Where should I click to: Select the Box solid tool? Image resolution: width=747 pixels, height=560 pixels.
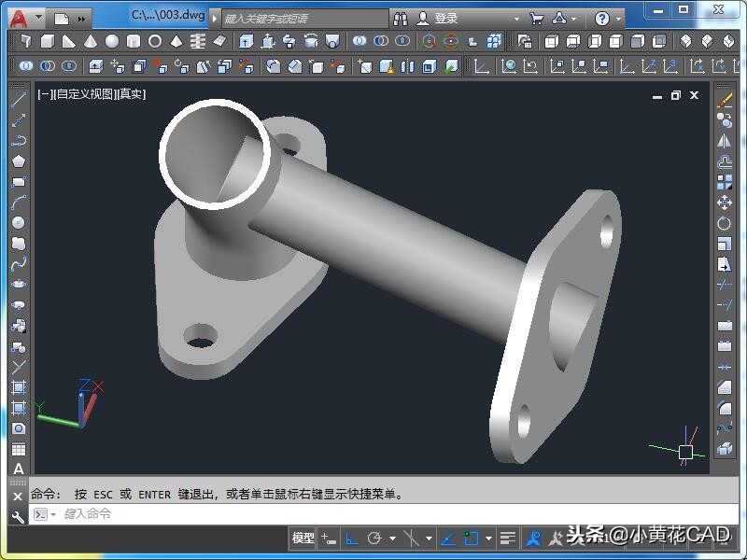coord(48,41)
